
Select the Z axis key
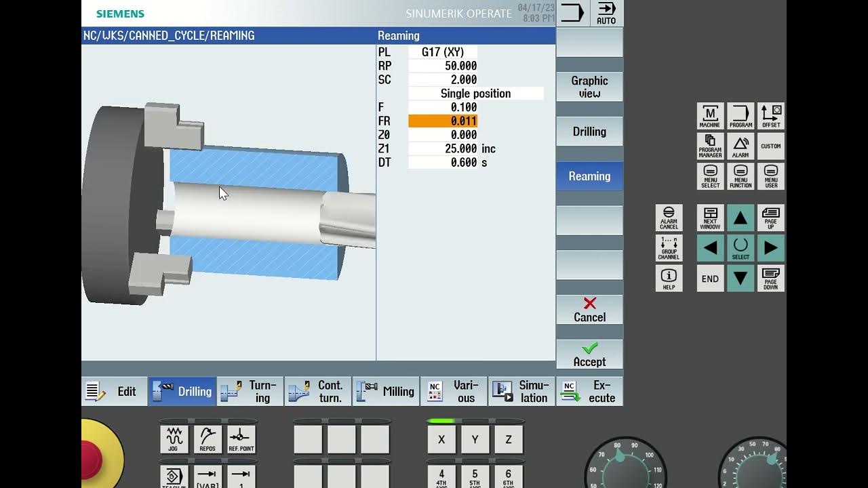(x=509, y=439)
